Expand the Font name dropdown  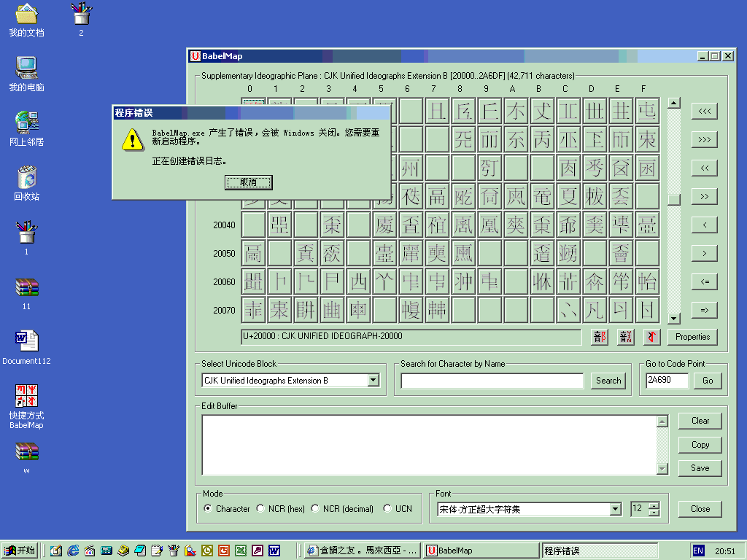click(x=616, y=509)
